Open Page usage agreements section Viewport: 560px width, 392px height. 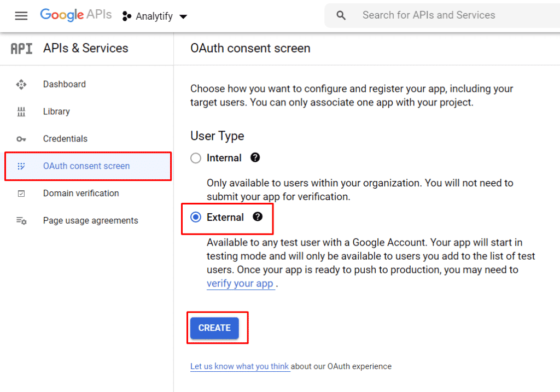(91, 221)
